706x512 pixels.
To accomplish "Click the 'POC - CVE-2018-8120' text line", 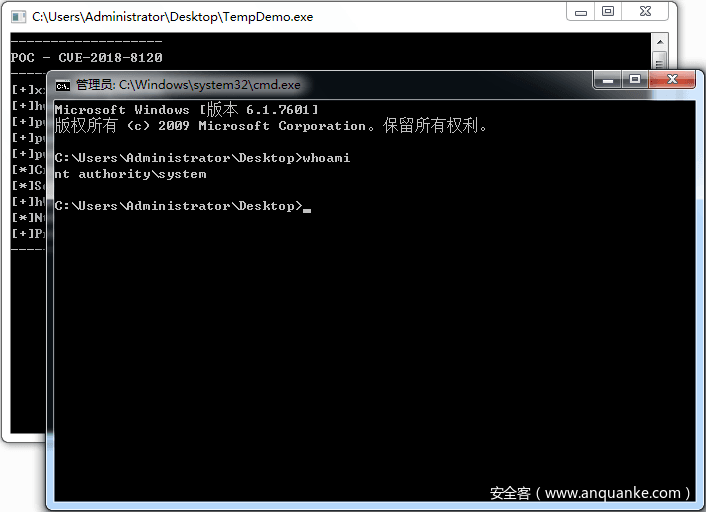I will [x=86, y=58].
